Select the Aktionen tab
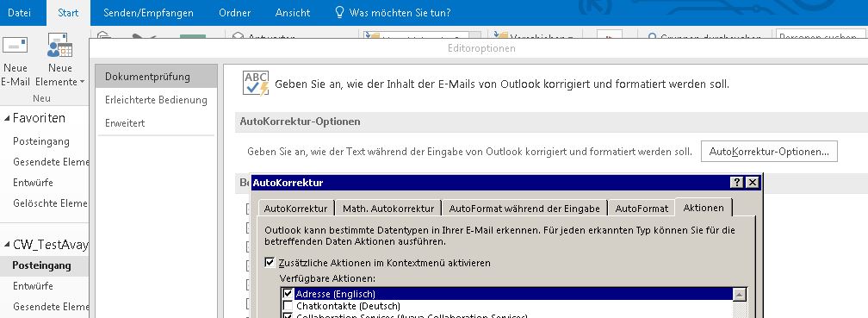Image resolution: width=868 pixels, height=318 pixels. (704, 208)
